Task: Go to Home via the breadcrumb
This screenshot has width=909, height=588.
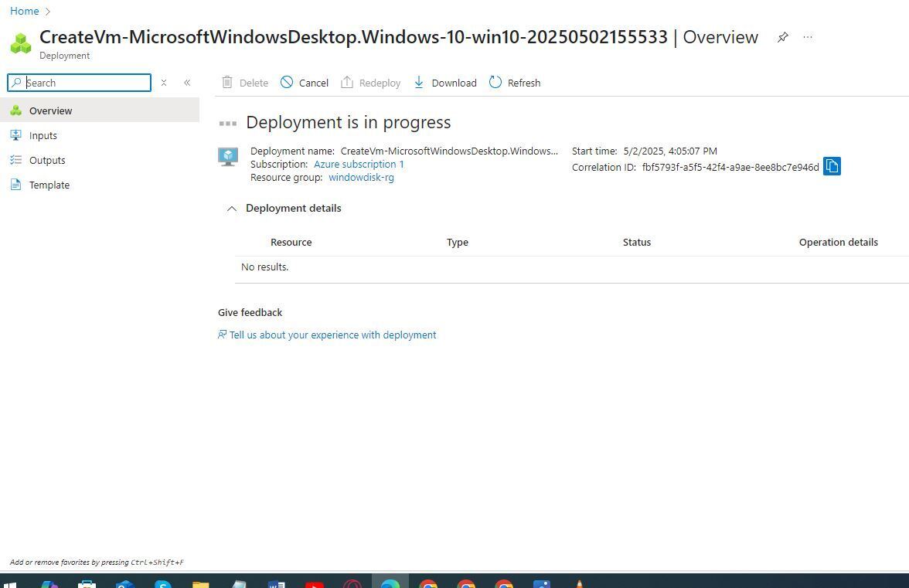Action: pyautogui.click(x=25, y=11)
